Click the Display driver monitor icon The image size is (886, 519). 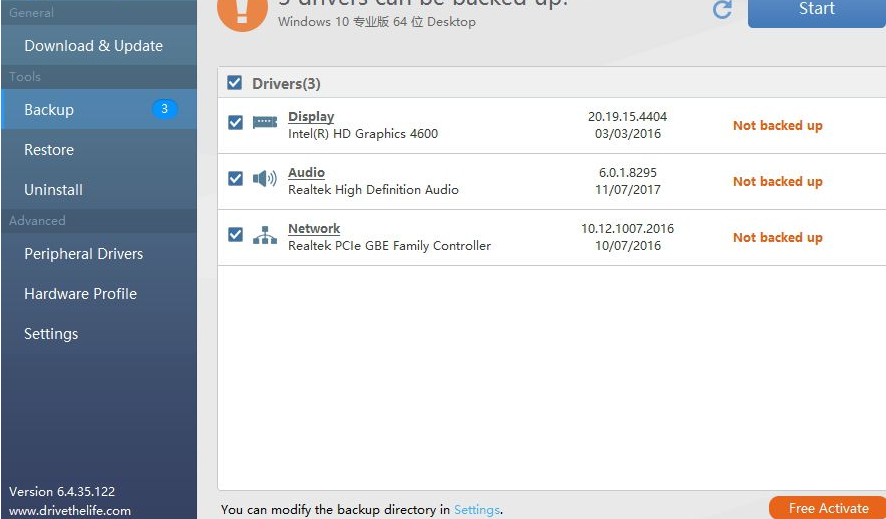click(x=265, y=123)
